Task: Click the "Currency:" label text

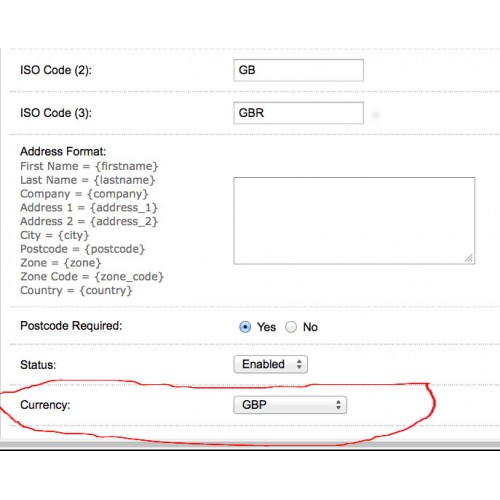Action: point(45,405)
